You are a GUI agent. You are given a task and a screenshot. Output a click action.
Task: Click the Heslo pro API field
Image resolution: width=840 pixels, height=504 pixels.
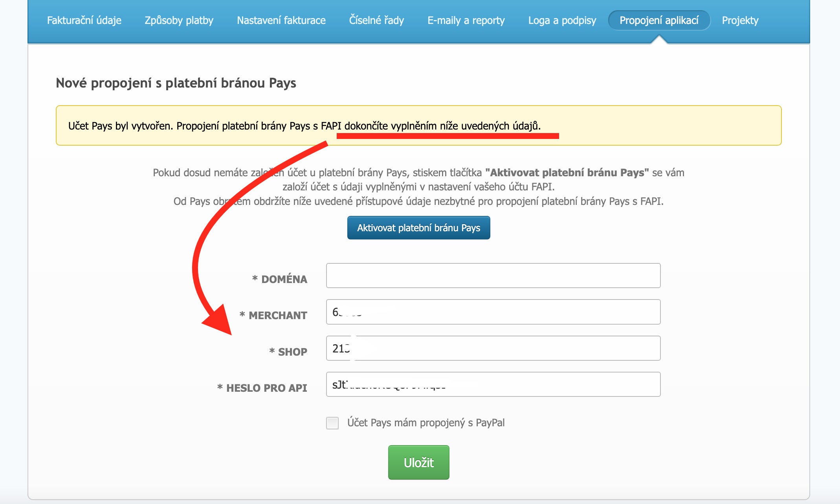493,384
